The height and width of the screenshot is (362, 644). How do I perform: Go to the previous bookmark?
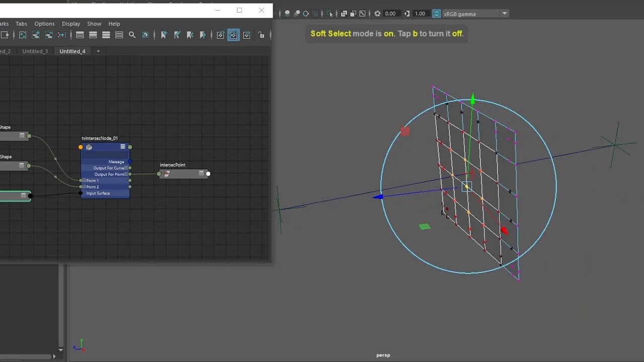coord(190,35)
